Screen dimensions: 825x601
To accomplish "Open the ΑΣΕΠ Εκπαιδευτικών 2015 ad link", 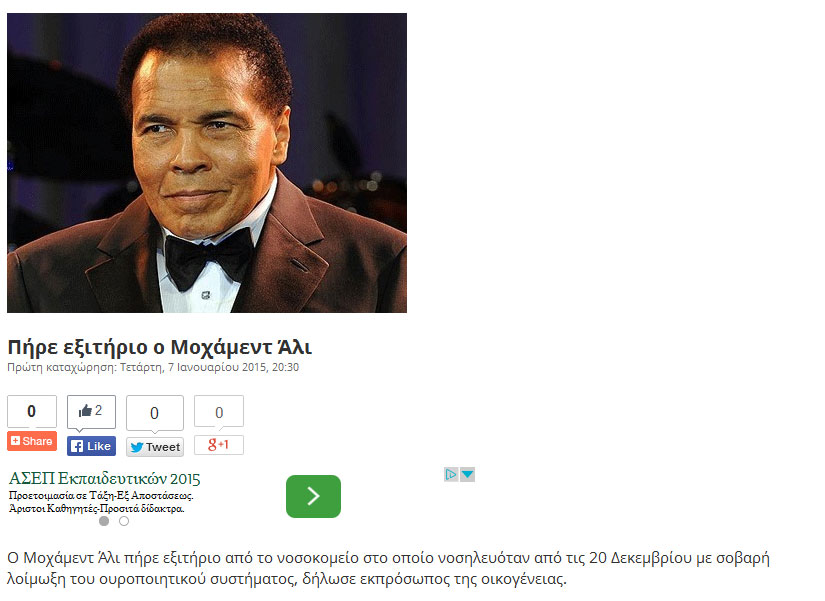I will 105,478.
